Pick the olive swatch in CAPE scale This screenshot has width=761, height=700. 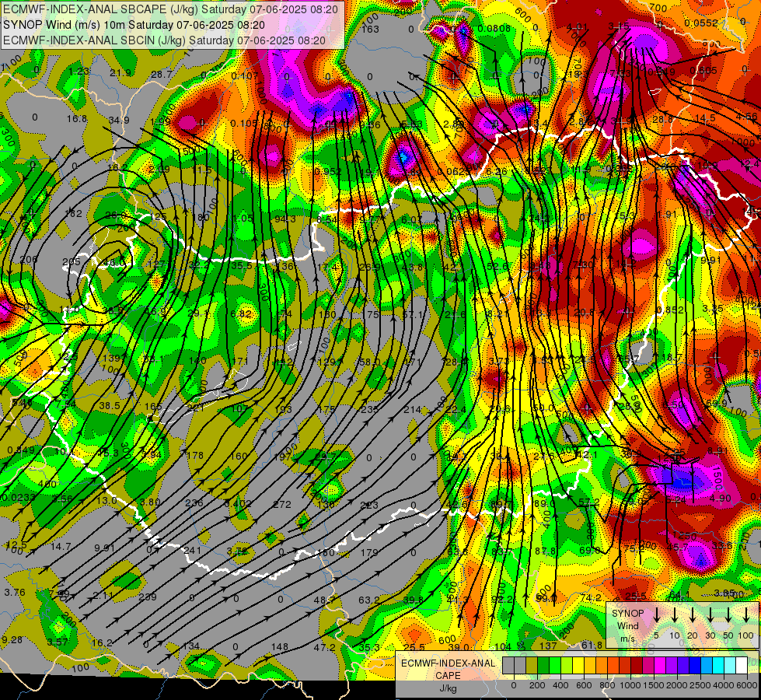click(x=532, y=665)
